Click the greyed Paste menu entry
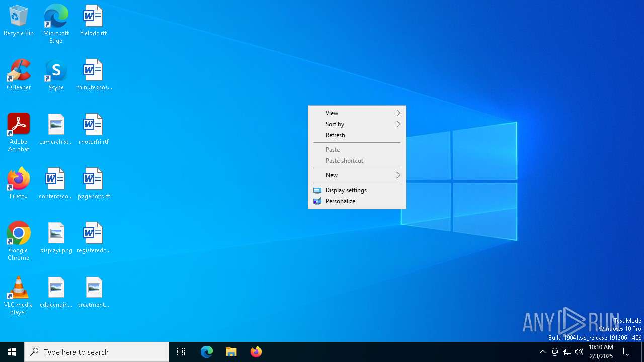The height and width of the screenshot is (362, 644). point(357,150)
